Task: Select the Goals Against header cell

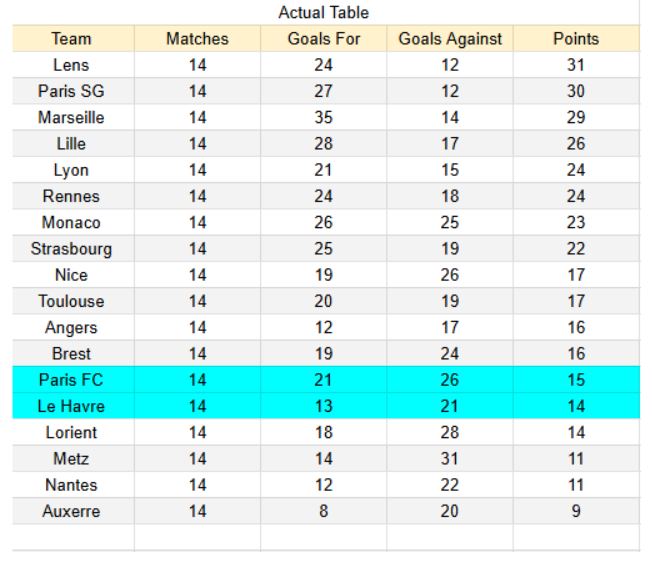Action: 450,39
